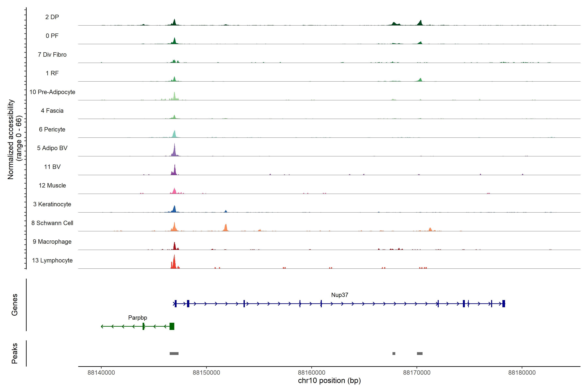This screenshot has height=392, width=588.
Task: Click the smallest gray peak marker
Action: tap(394, 353)
